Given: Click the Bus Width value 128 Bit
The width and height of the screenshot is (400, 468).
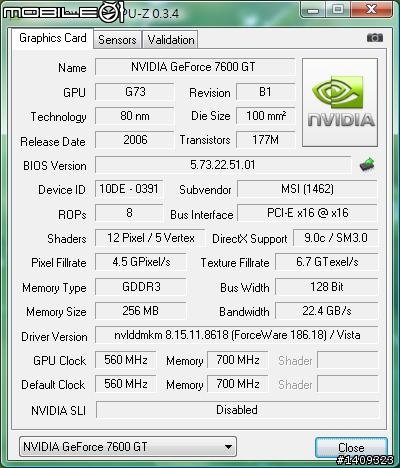Looking at the screenshot, I should [327, 287].
